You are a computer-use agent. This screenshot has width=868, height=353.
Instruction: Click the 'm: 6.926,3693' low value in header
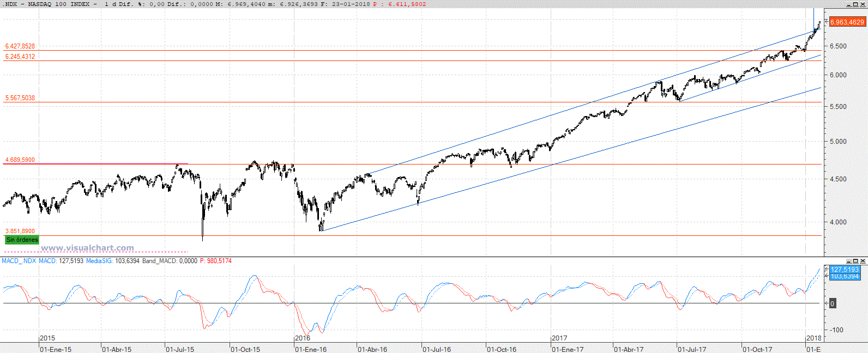coord(292,4)
